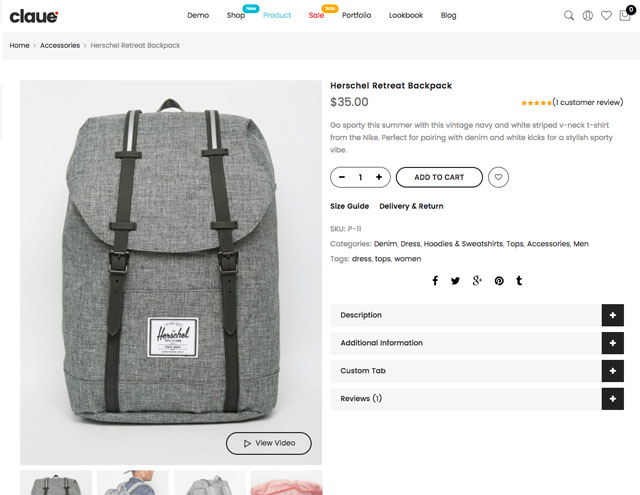Open the Lookbook menu item

pyautogui.click(x=406, y=16)
